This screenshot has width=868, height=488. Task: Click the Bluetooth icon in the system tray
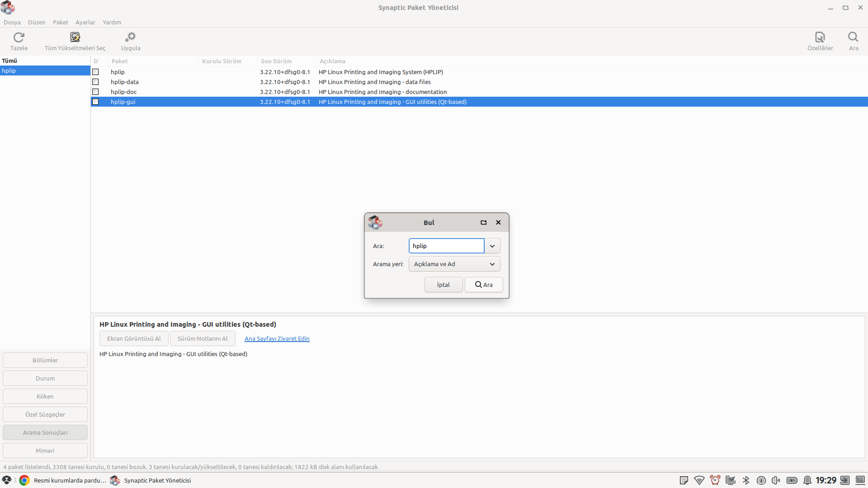tap(746, 480)
